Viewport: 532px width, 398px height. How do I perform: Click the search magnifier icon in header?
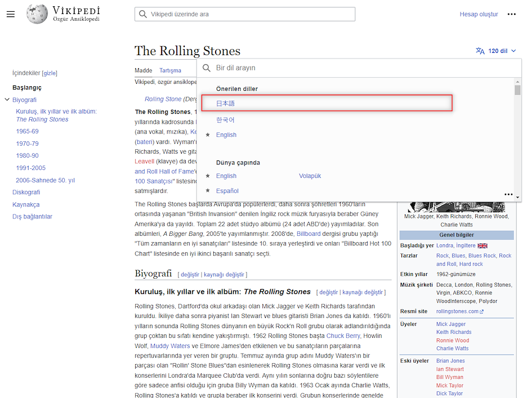(x=143, y=14)
